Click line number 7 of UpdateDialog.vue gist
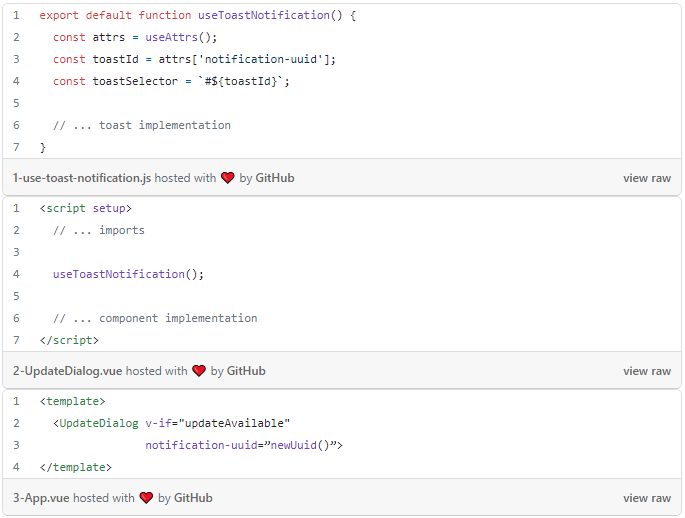 pyautogui.click(x=16, y=340)
